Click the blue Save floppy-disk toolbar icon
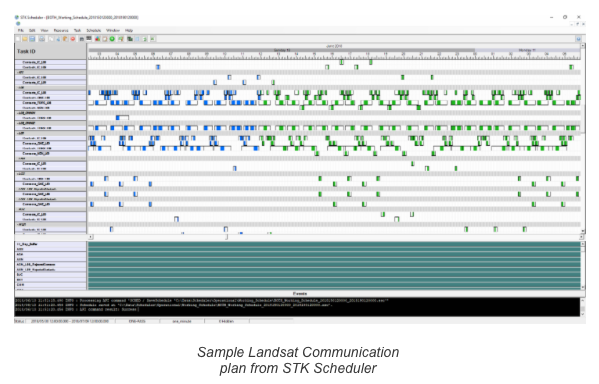The height and width of the screenshot is (384, 599). [32, 39]
